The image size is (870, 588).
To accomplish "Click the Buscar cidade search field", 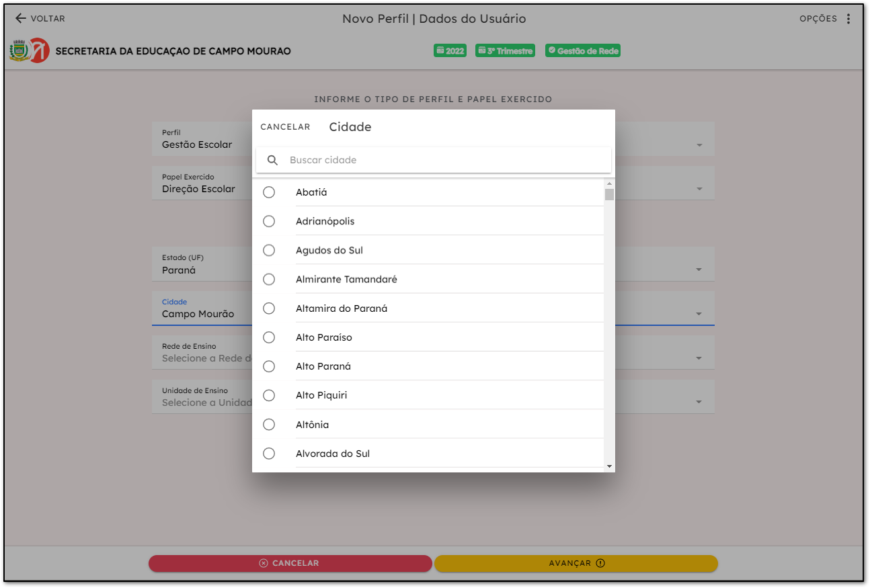I will [x=434, y=160].
